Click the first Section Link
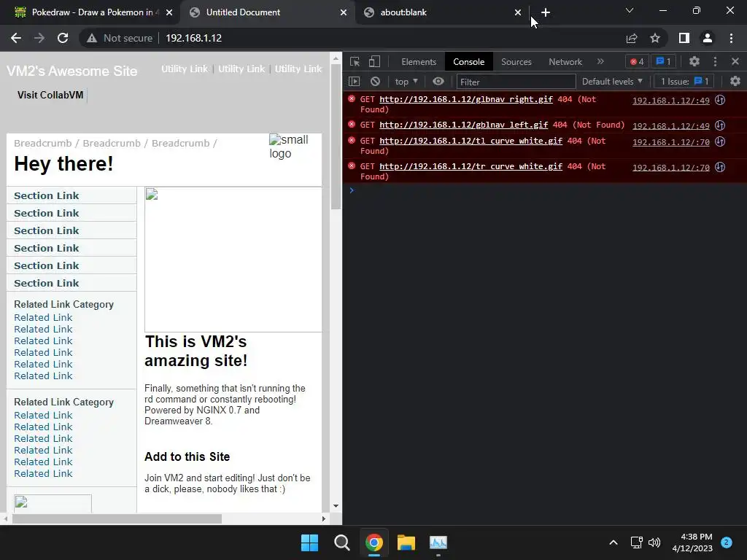747x560 pixels. pyautogui.click(x=46, y=195)
